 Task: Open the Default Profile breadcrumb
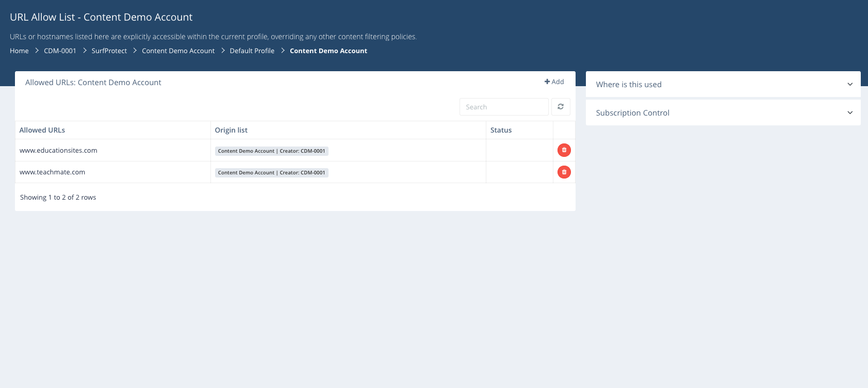252,51
